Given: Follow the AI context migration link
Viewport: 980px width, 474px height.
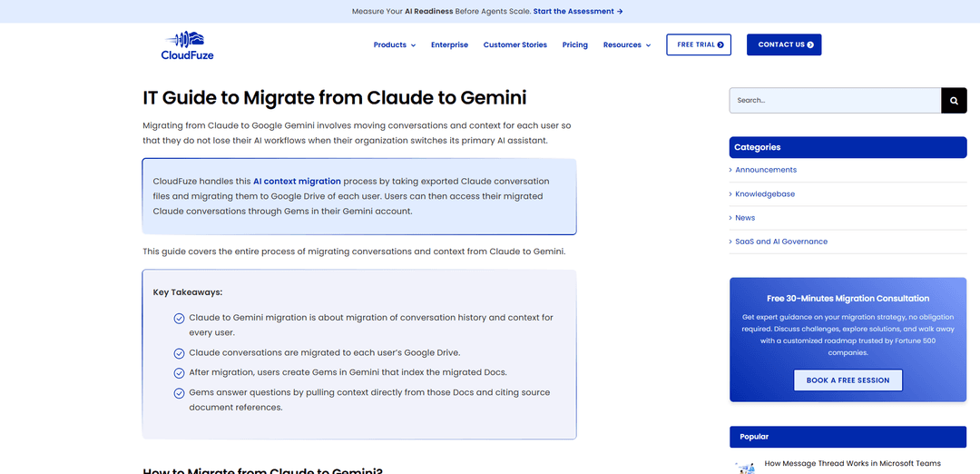Looking at the screenshot, I should click(297, 182).
